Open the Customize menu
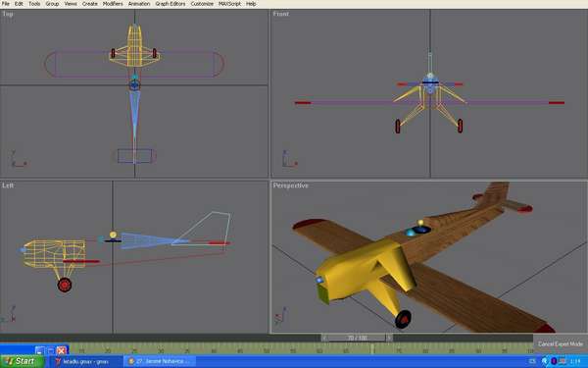Viewport: 588px width, 368px height. tap(202, 4)
